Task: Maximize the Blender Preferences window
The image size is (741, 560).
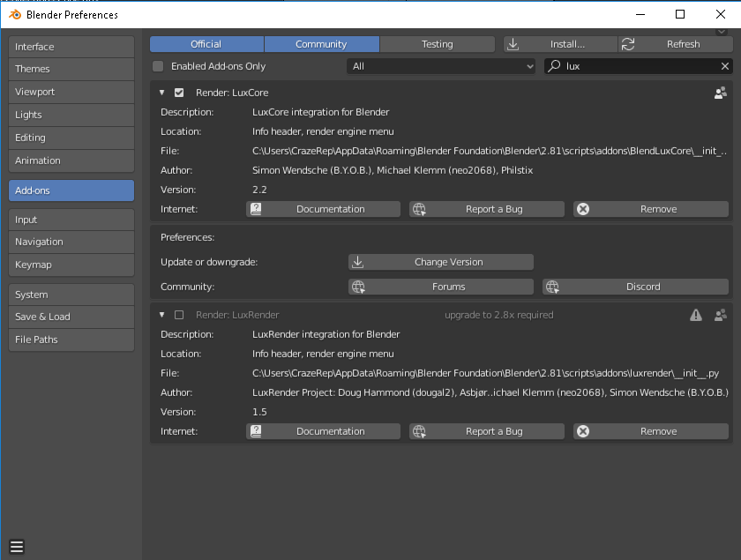Action: (679, 14)
